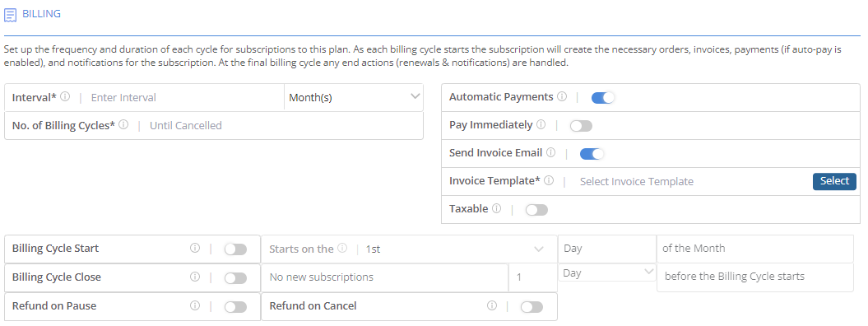Click the Send Invoice Email info icon
The width and height of the screenshot is (868, 326).
point(550,153)
